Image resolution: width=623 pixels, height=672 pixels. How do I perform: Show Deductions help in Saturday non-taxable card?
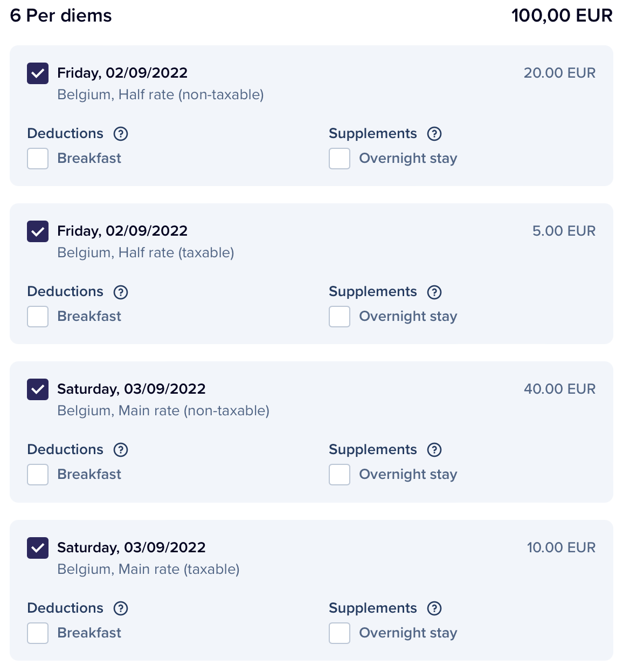click(121, 450)
